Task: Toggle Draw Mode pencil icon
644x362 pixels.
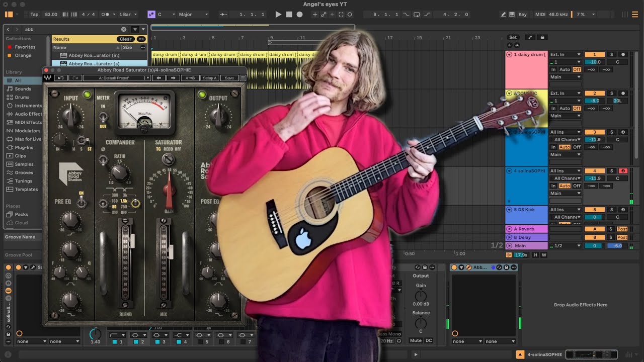Action: [x=504, y=15]
